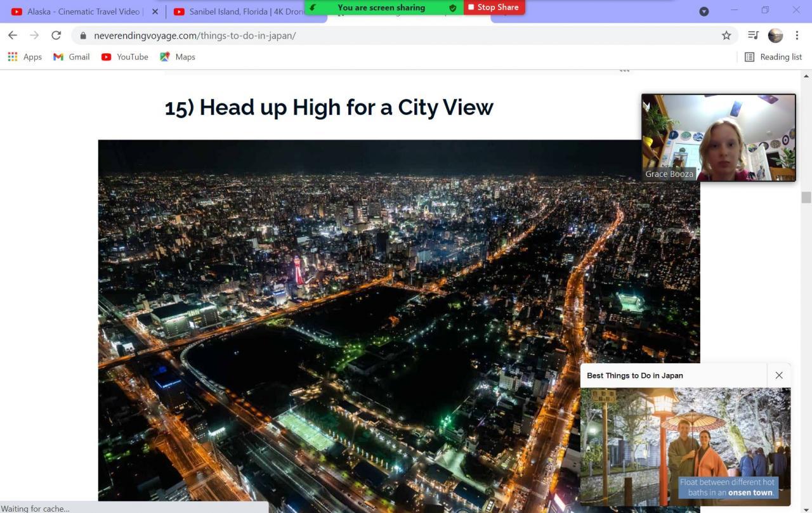Reload the current page
Viewport: 812px width, 513px height.
(56, 36)
